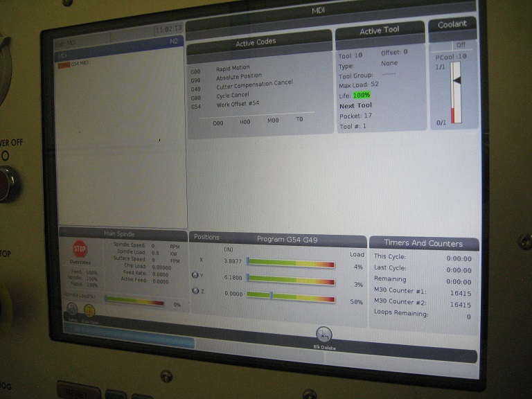
Task: Click the Spindle Load KW reading
Action: [148, 252]
